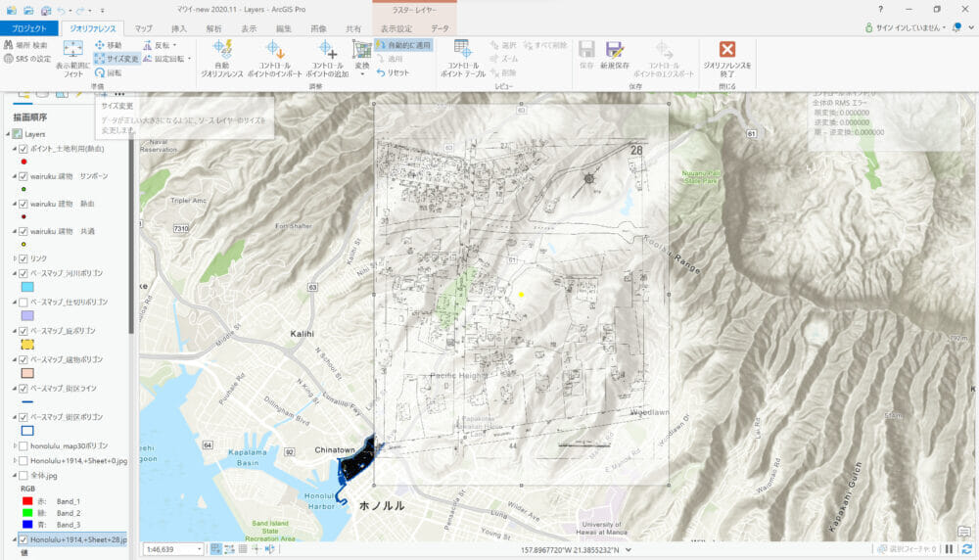The height and width of the screenshot is (560, 979).
Task: Click the Fit to Display icon
Action: pos(73,49)
